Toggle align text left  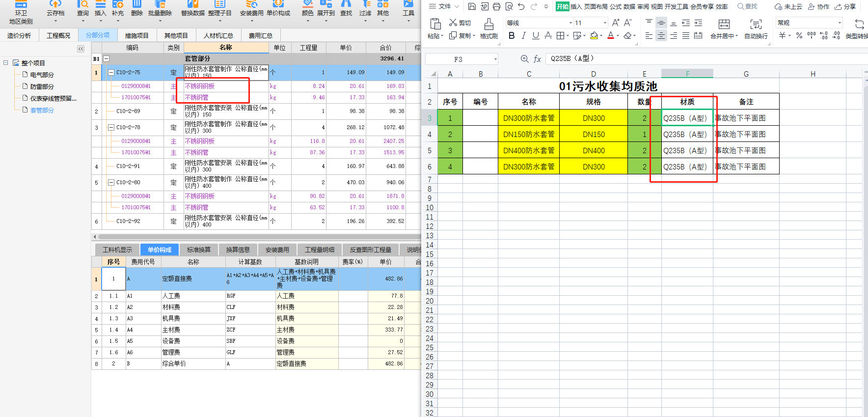[649, 35]
